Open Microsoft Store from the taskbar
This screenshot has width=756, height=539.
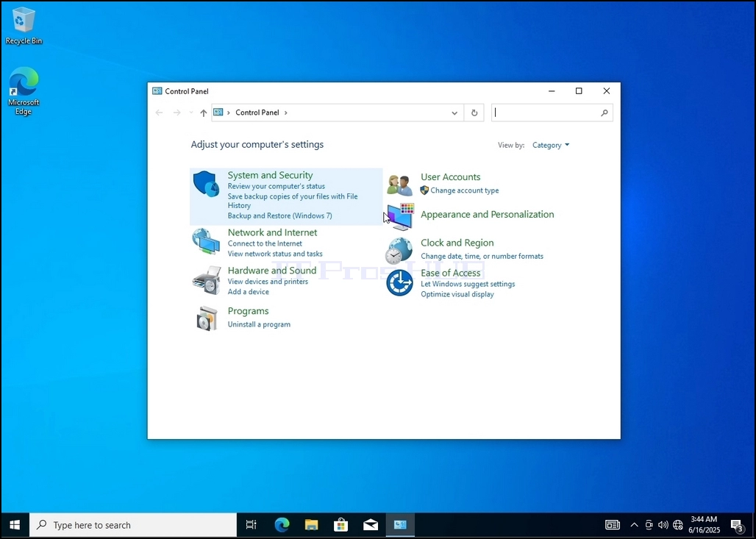[341, 525]
